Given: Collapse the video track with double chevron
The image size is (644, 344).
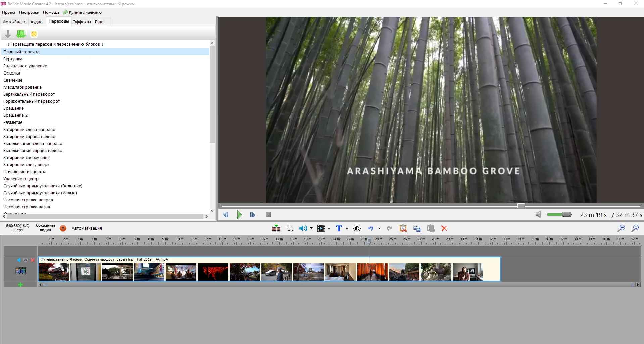Looking at the screenshot, I should [26, 260].
